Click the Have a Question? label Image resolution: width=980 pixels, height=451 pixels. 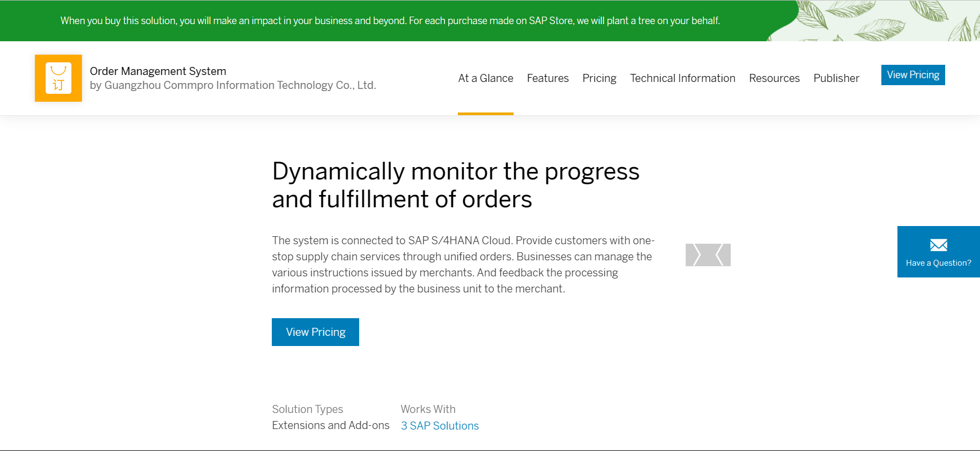click(938, 263)
